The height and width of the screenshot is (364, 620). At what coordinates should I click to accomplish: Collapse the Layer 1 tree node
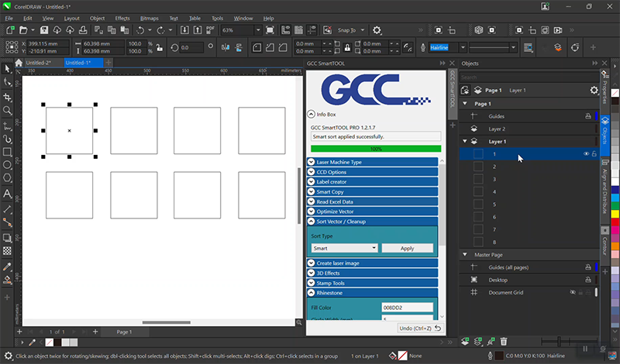[465, 142]
